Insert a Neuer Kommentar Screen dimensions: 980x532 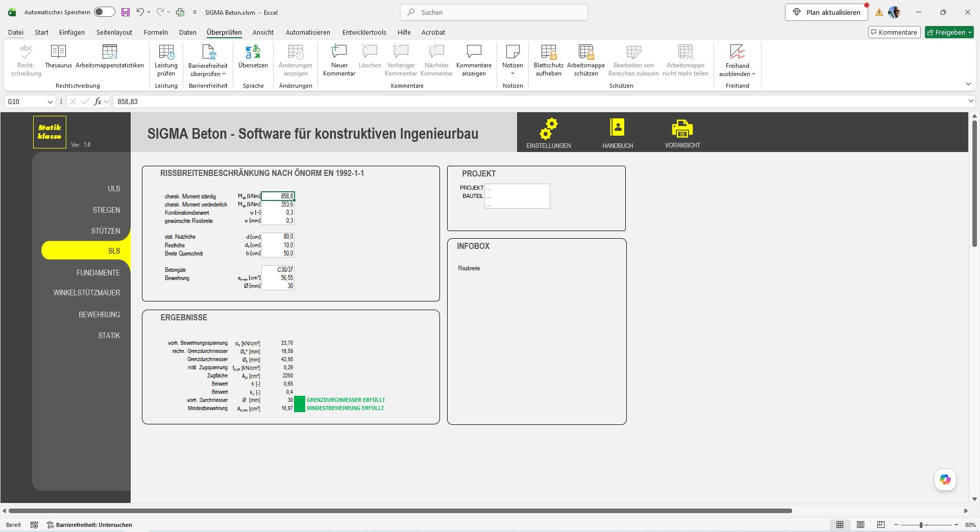tap(339, 60)
